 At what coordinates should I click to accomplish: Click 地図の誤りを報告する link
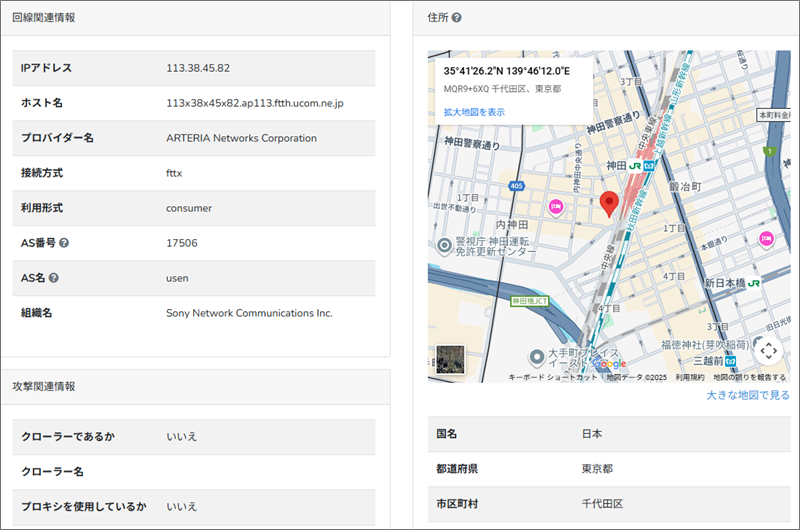tap(749, 378)
